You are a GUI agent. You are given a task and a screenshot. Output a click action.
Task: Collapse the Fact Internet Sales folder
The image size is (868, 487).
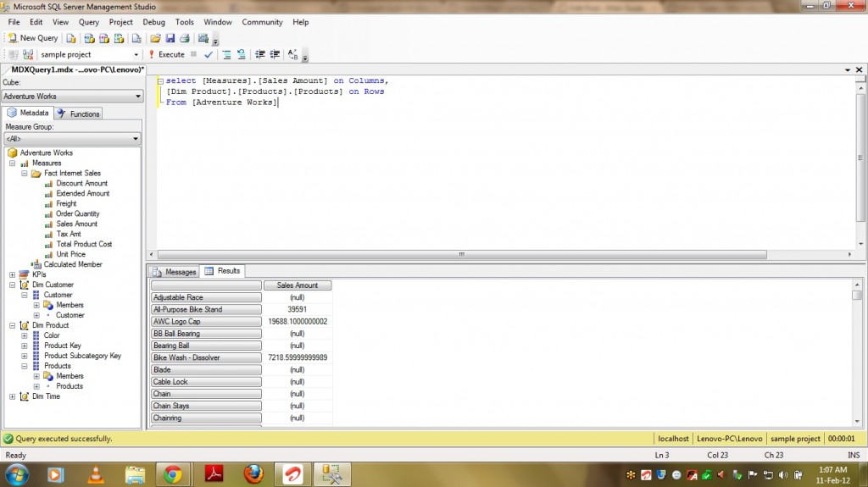click(x=25, y=173)
